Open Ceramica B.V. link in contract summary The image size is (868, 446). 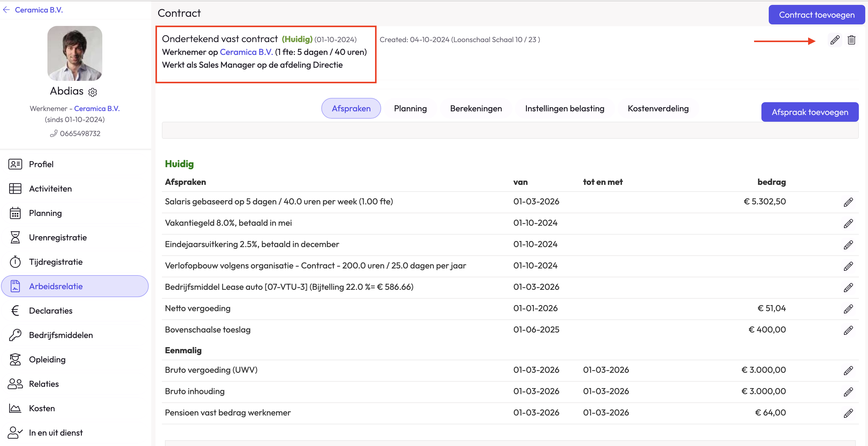point(246,52)
